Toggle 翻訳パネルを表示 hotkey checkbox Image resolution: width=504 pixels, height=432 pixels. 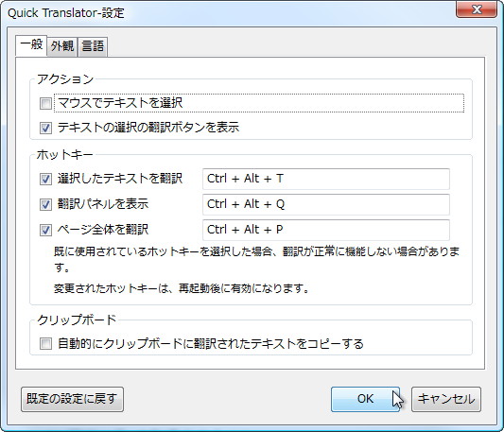click(45, 204)
